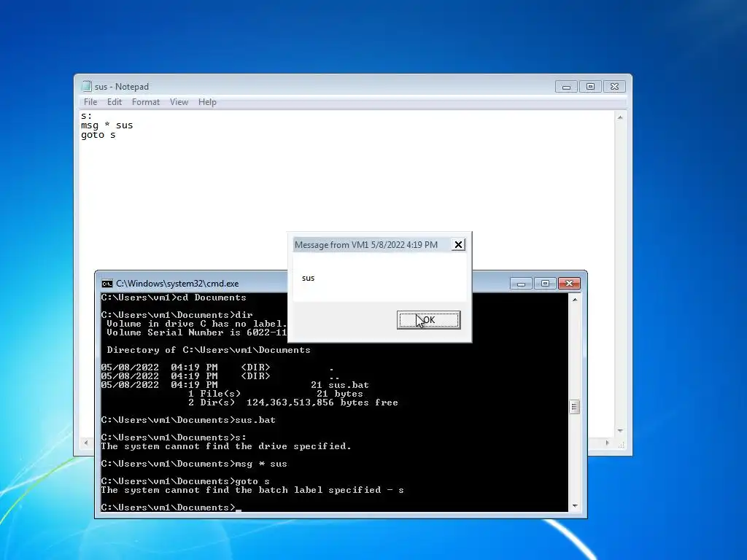Click the cmd.exe window title text

click(x=177, y=284)
